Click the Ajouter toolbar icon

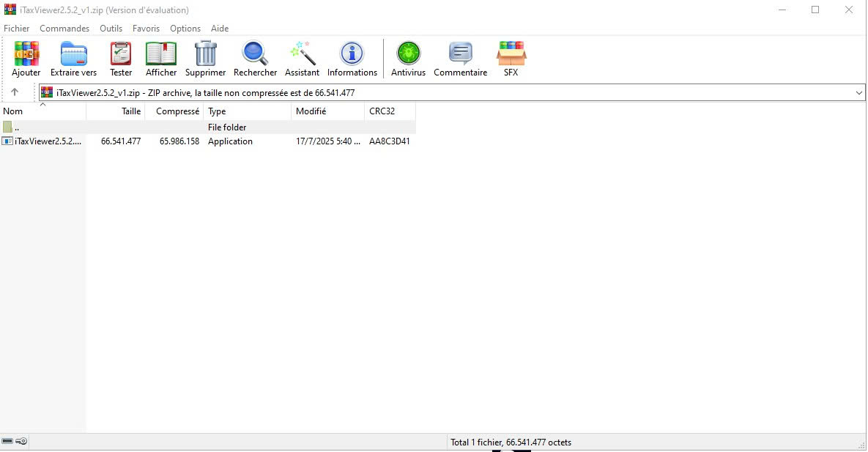coord(26,54)
